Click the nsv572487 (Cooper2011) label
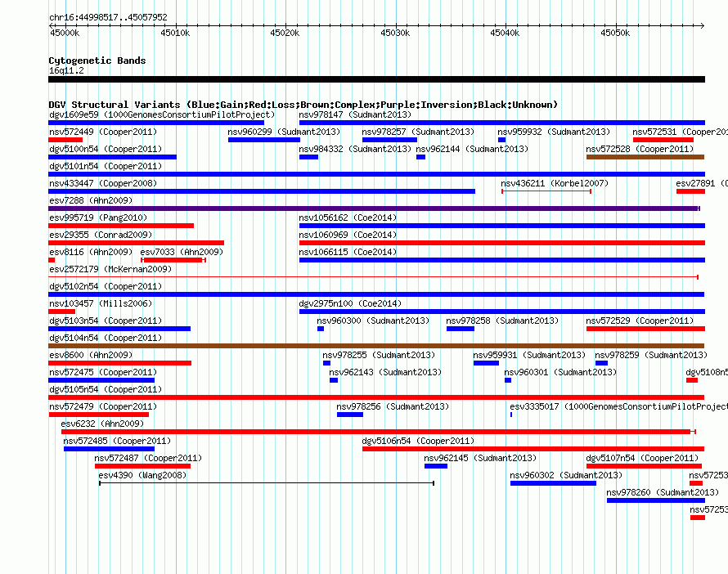This screenshot has width=728, height=574. pyautogui.click(x=148, y=458)
